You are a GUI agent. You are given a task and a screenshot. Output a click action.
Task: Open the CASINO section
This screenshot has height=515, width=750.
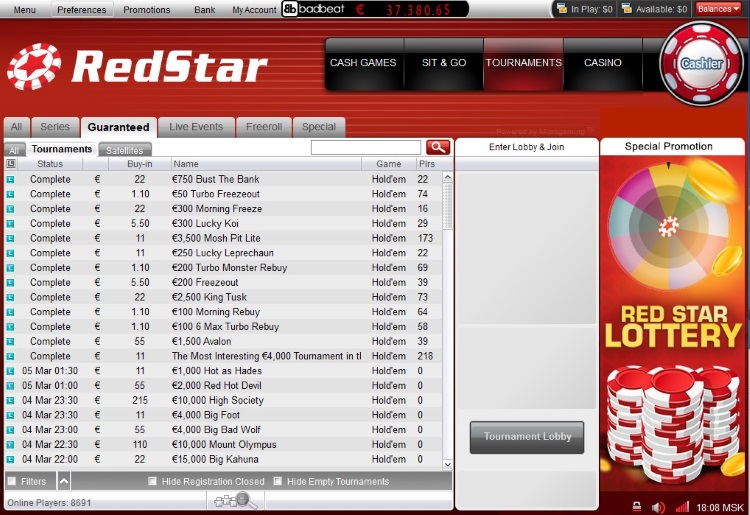(x=603, y=64)
